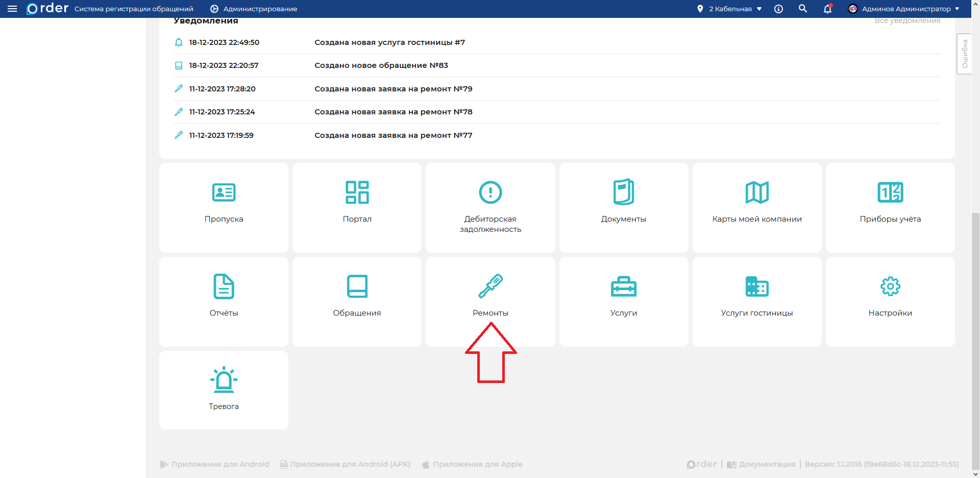Click the search magnifier icon
Image resolution: width=980 pixels, height=478 pixels.
click(x=802, y=9)
